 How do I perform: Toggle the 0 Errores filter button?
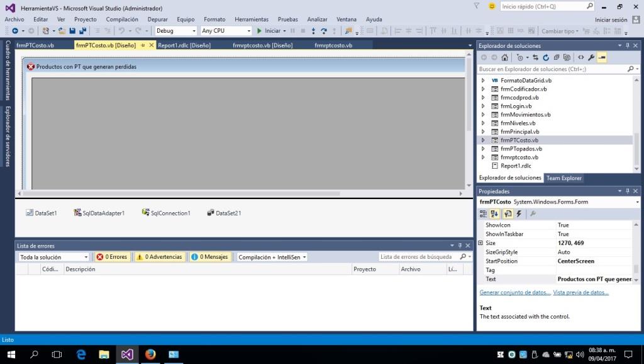(x=112, y=257)
